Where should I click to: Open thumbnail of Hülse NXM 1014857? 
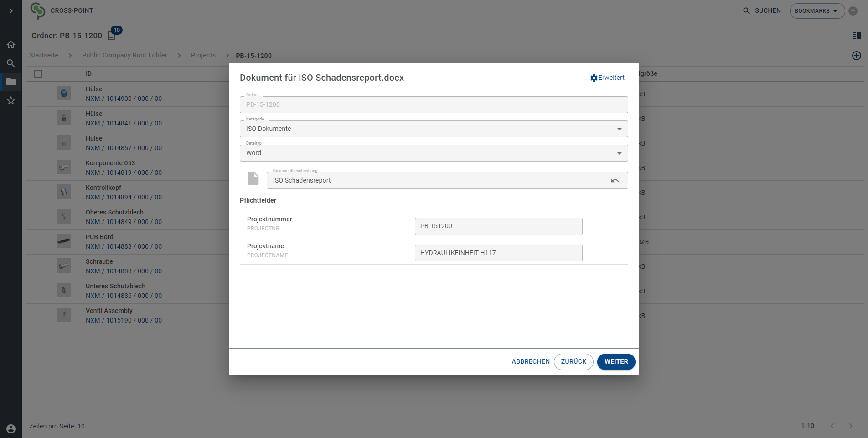pos(64,142)
